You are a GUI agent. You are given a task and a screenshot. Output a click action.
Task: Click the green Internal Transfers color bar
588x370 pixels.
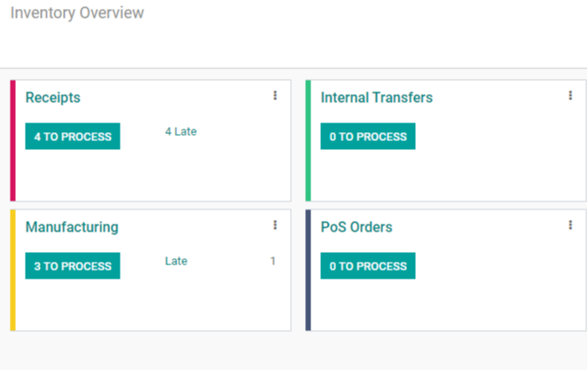[309, 141]
